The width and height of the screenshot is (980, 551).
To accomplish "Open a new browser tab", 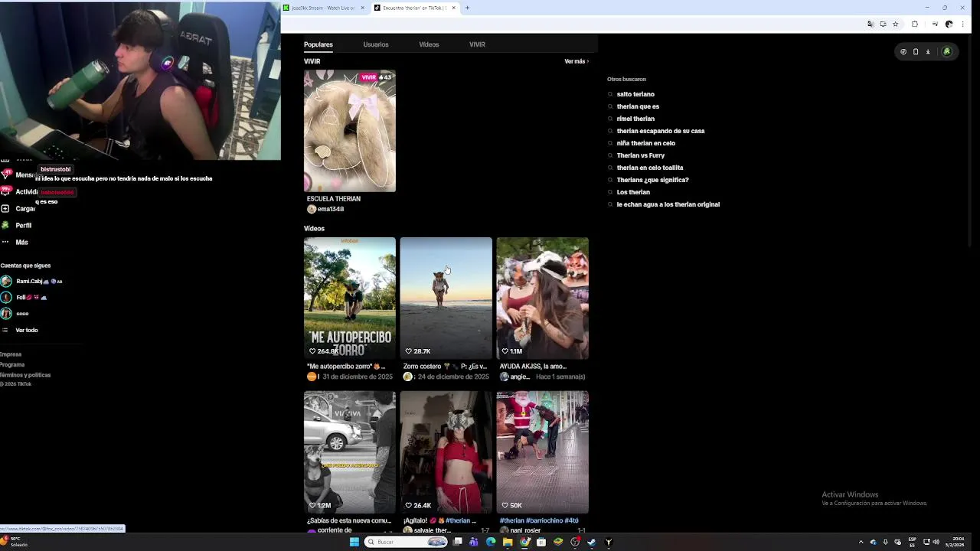I will 467,8.
